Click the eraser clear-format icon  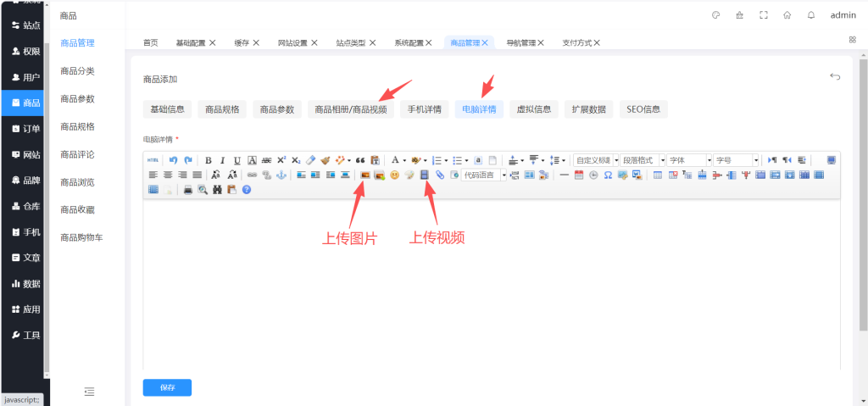310,160
